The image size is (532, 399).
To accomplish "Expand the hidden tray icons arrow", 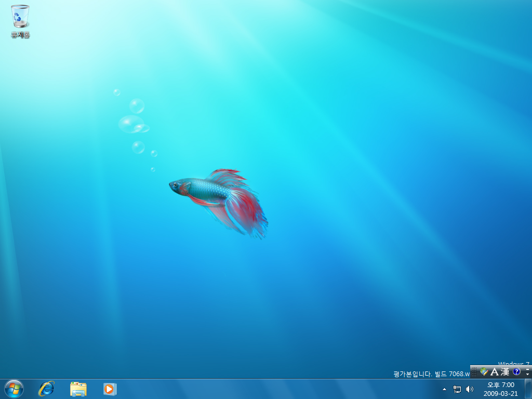I will tap(444, 389).
